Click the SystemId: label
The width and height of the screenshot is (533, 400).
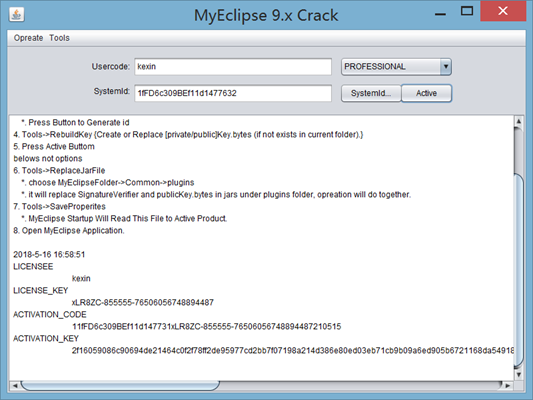pyautogui.click(x=112, y=91)
